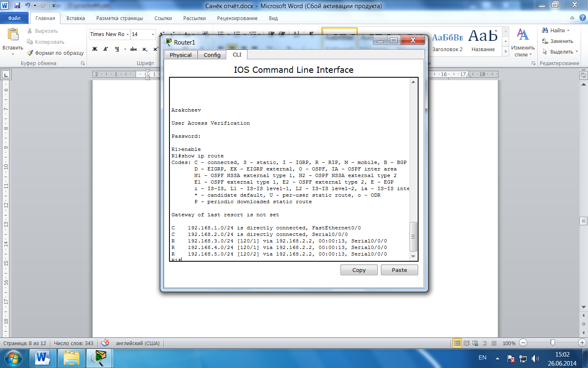Switch to Web Layout view

pyautogui.click(x=475, y=343)
